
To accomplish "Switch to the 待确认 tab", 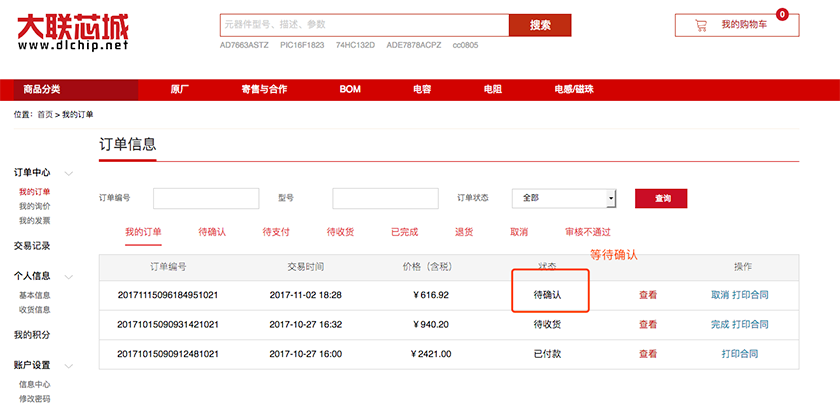I will [x=212, y=232].
